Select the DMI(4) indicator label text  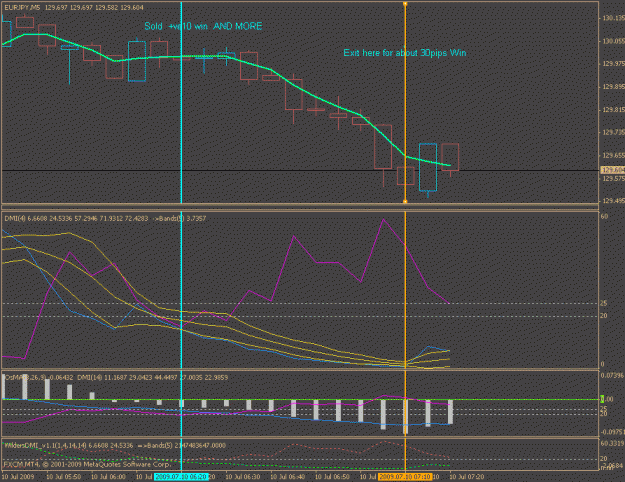(x=105, y=218)
